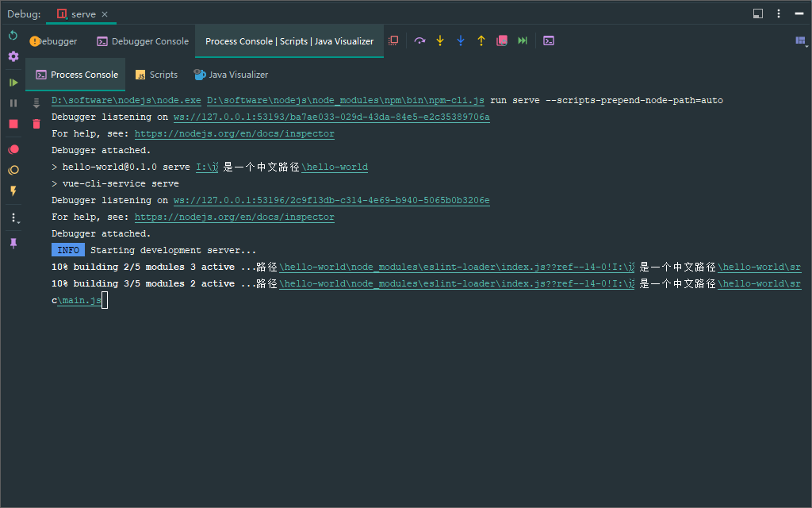
Task: Stop the debug process
Action: pos(12,123)
